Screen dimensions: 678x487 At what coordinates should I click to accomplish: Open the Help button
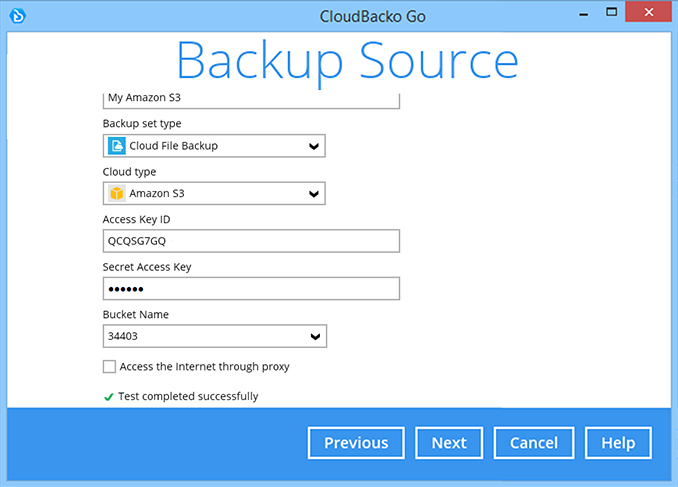(618, 443)
